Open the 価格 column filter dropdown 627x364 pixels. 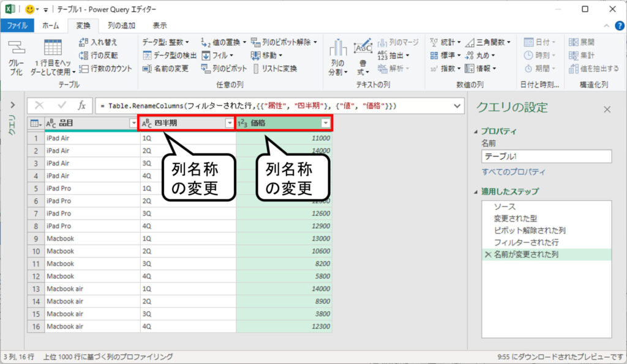(326, 124)
